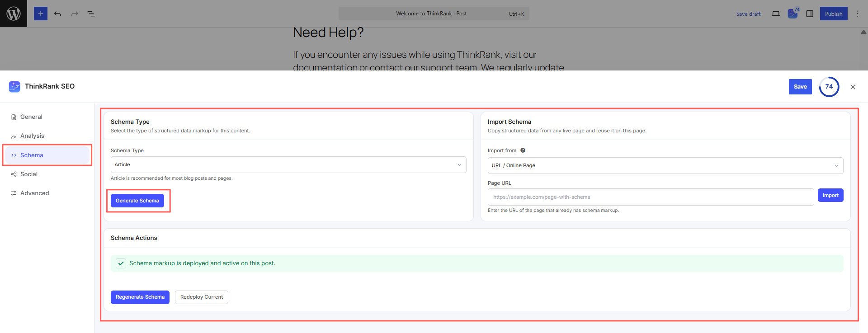
Task: Click the Need Help? heading
Action: pos(328,33)
